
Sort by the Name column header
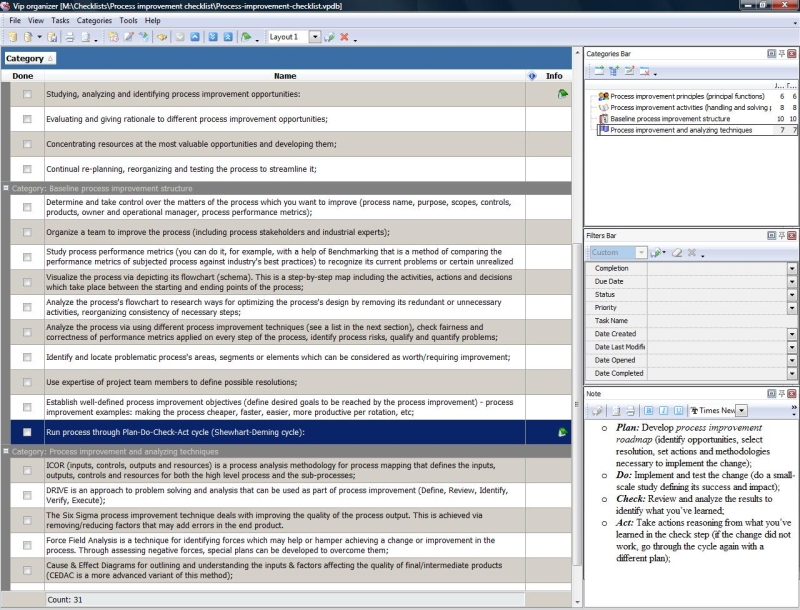click(285, 76)
